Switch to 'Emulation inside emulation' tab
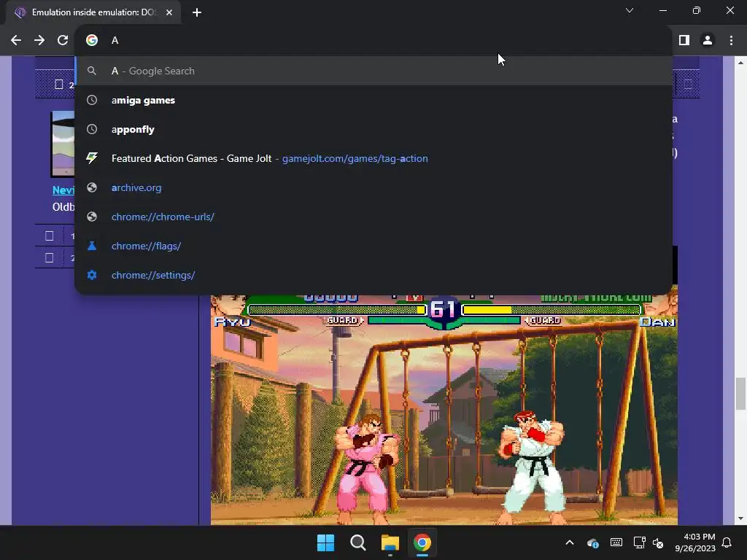747x560 pixels. point(93,12)
